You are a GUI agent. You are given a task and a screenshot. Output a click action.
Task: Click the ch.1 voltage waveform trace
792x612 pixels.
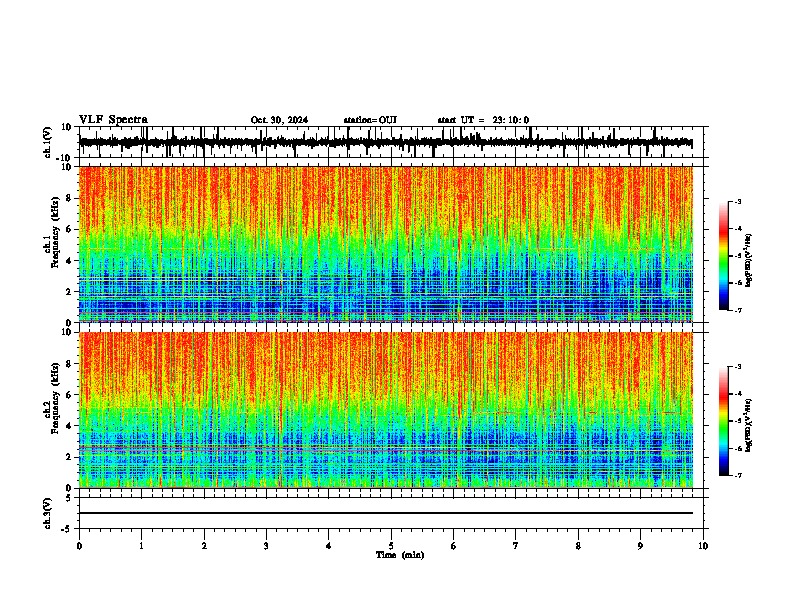(x=385, y=142)
